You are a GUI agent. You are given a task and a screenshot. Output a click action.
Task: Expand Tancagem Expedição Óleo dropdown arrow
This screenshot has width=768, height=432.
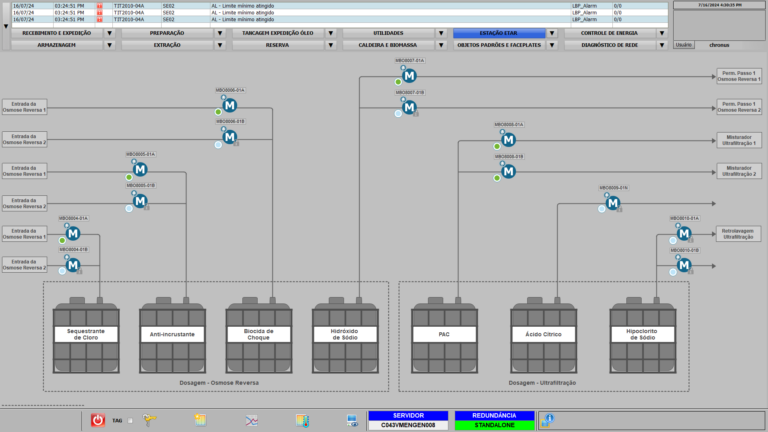331,33
